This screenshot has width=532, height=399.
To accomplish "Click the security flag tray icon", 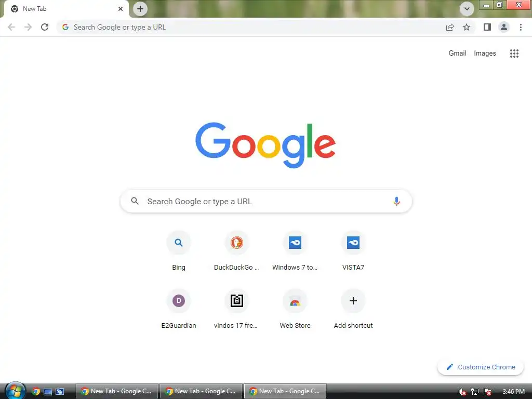I will click(x=487, y=392).
